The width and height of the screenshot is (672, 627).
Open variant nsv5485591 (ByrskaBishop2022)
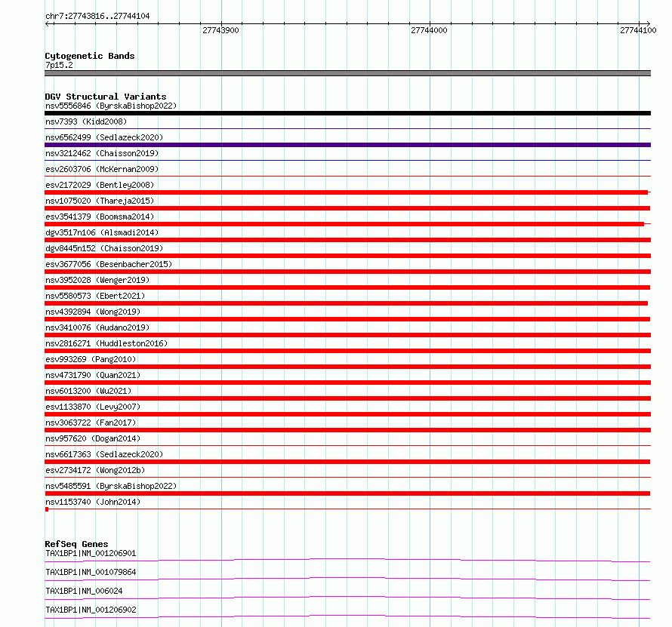pyautogui.click(x=111, y=486)
